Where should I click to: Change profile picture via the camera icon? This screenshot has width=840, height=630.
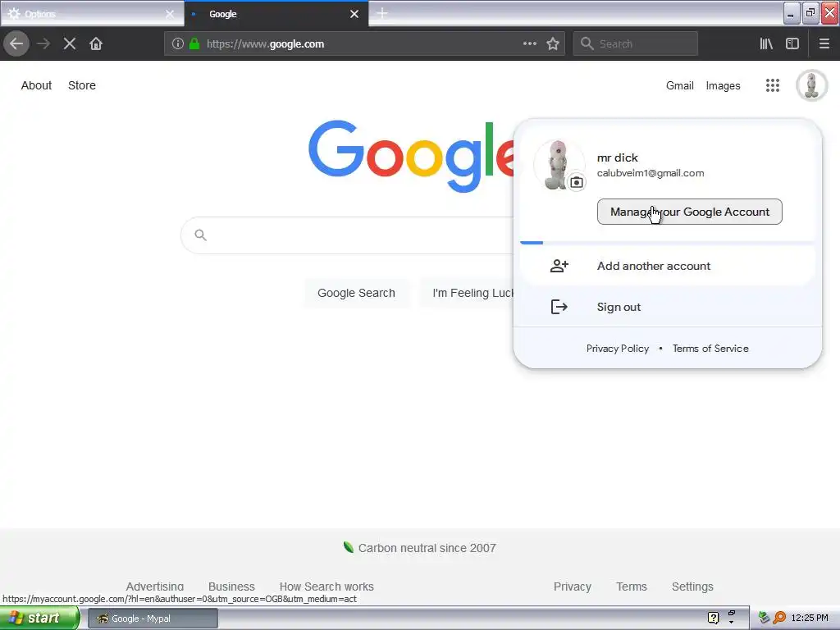[x=577, y=182]
